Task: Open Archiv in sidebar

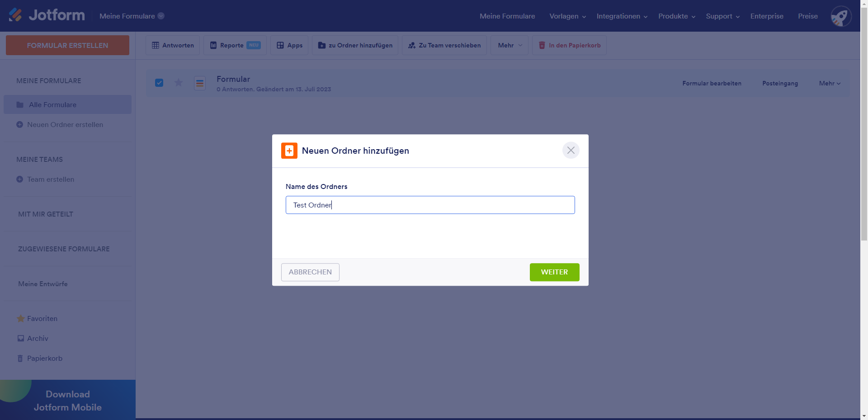Action: point(38,339)
